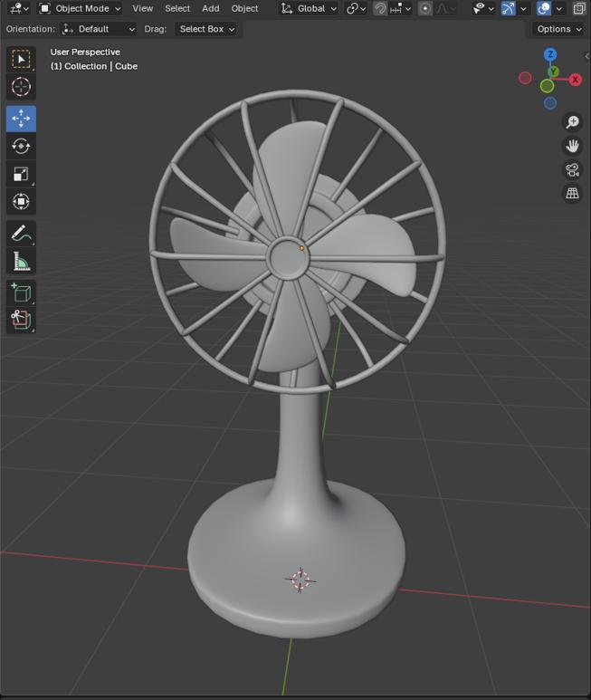Select the scissors-and-cube tool below Add Cube
591x700 pixels.
point(21,320)
